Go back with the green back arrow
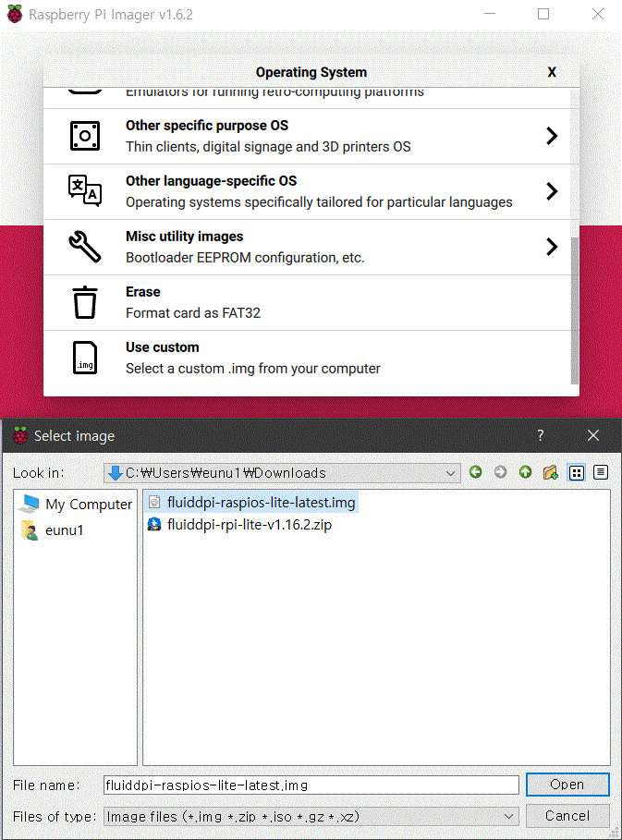The height and width of the screenshot is (840, 622). 475,472
